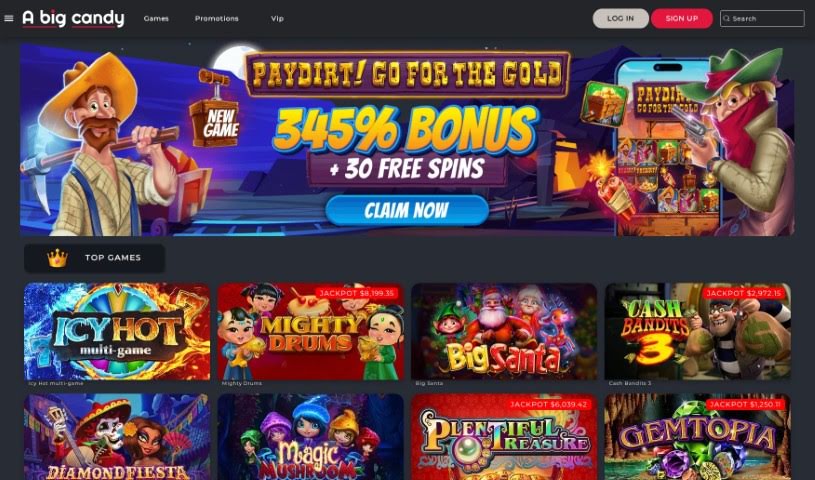Open the Plentiful Treasure game thumbnail
The image size is (815, 480).
pos(504,437)
